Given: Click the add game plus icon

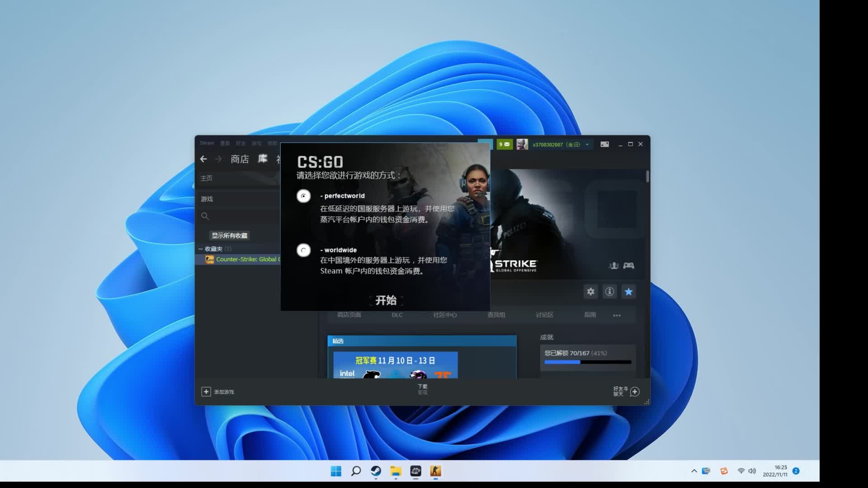Looking at the screenshot, I should point(206,391).
